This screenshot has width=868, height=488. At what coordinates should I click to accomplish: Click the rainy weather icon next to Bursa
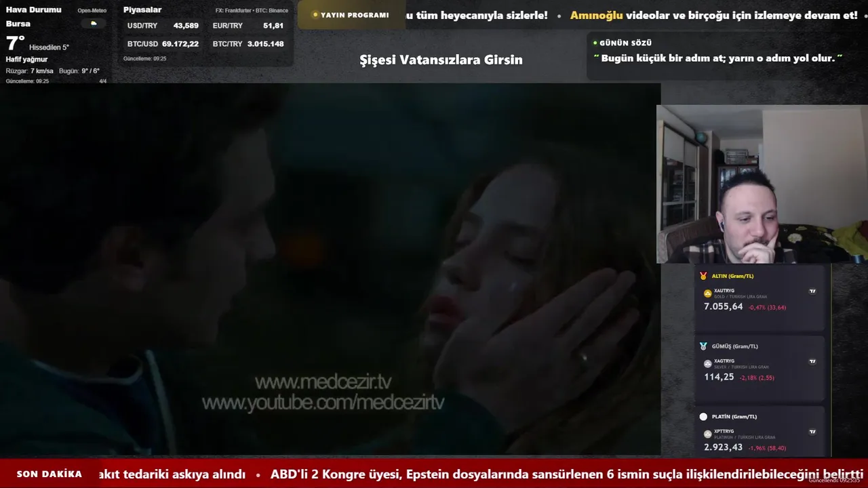click(x=94, y=23)
